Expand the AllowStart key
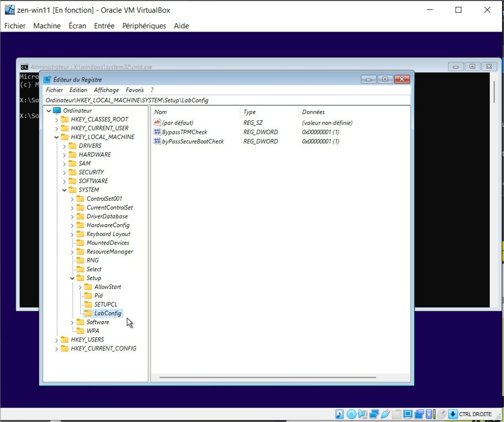This screenshot has width=504, height=422. [x=80, y=287]
